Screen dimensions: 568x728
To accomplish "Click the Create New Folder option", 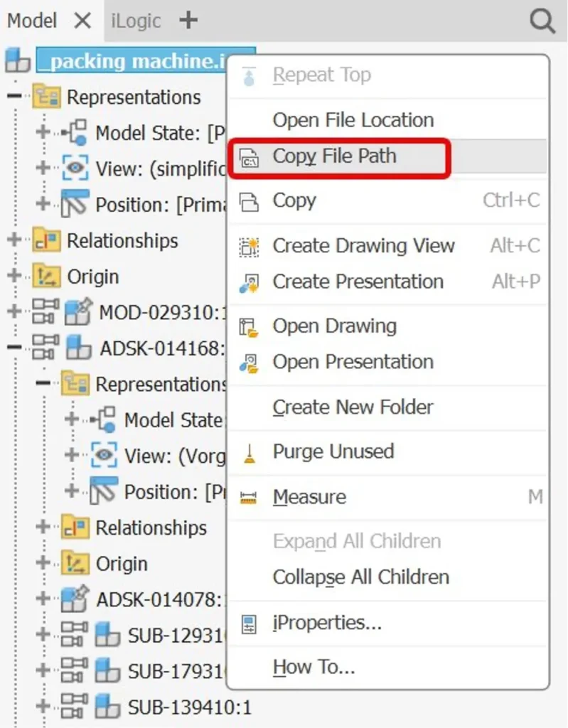I will pyautogui.click(x=352, y=407).
